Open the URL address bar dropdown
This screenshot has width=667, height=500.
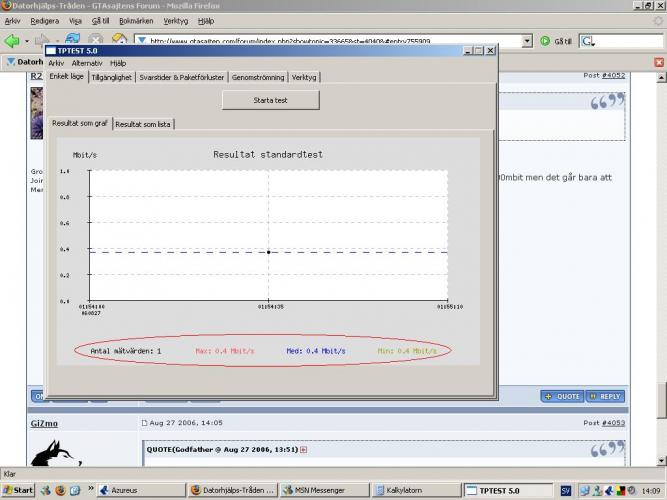point(528,41)
